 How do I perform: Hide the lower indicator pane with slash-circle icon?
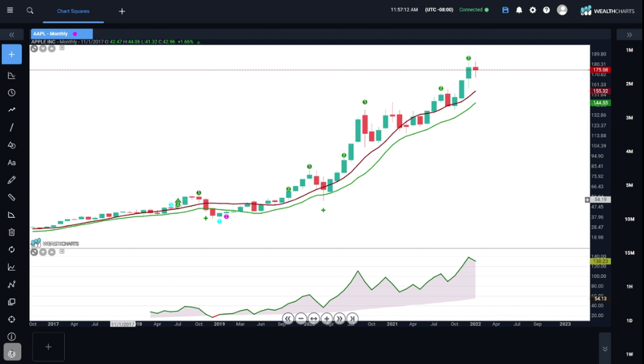34,252
